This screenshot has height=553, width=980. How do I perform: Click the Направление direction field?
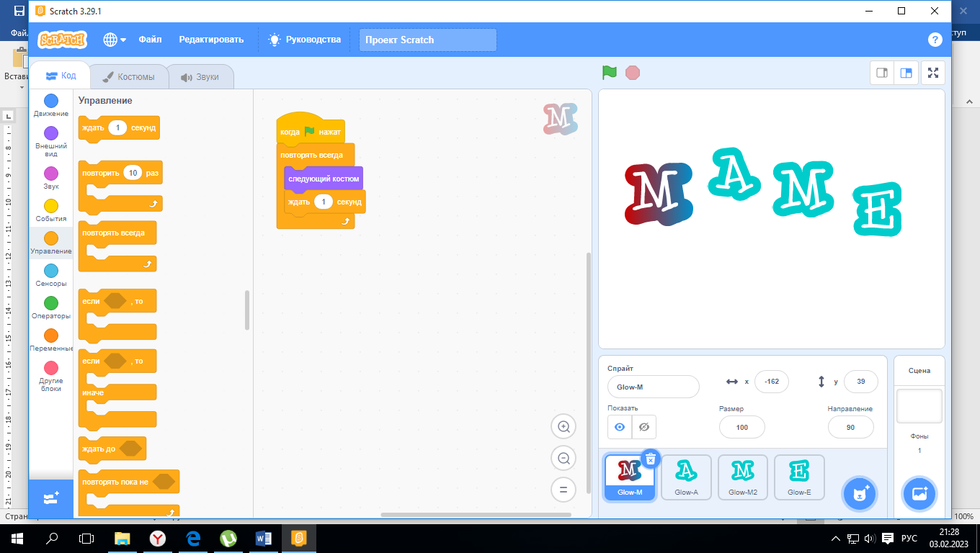(850, 427)
